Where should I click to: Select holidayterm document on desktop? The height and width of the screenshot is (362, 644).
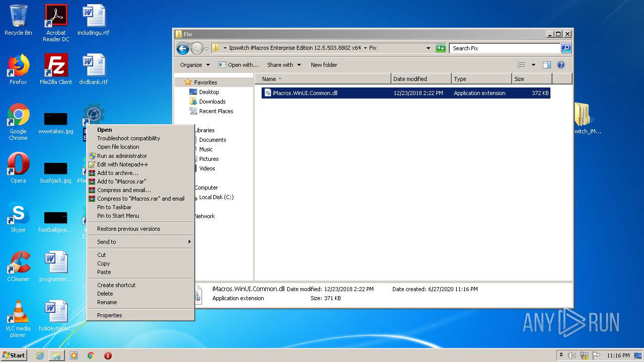click(56, 316)
